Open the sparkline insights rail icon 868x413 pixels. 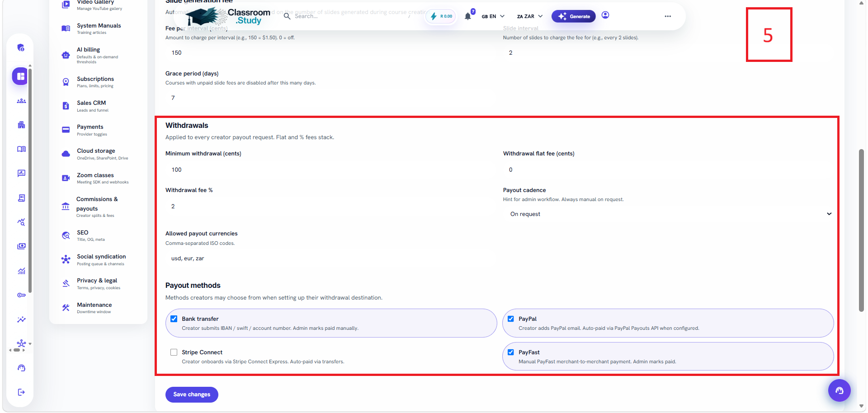point(21,319)
